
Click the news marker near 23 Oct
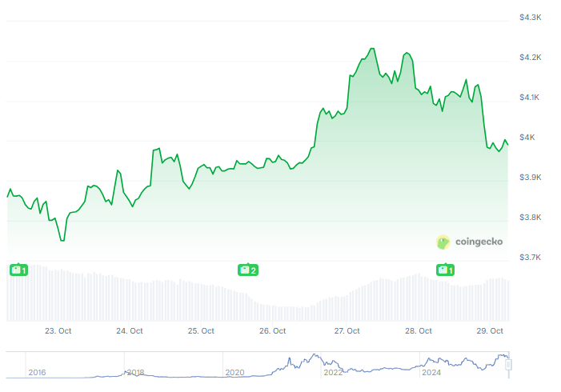(x=18, y=270)
